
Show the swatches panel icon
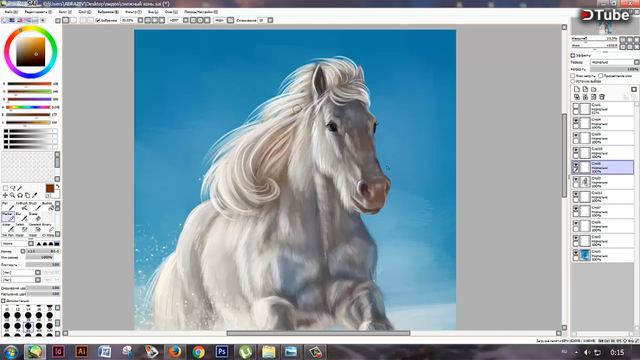(35, 20)
